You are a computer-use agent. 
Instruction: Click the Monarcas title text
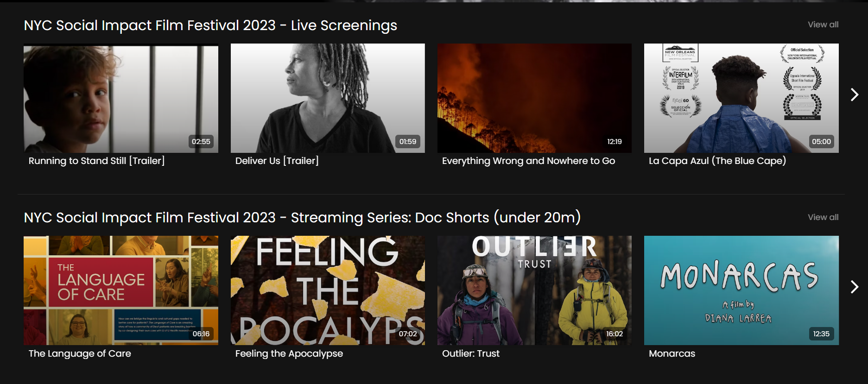click(672, 353)
